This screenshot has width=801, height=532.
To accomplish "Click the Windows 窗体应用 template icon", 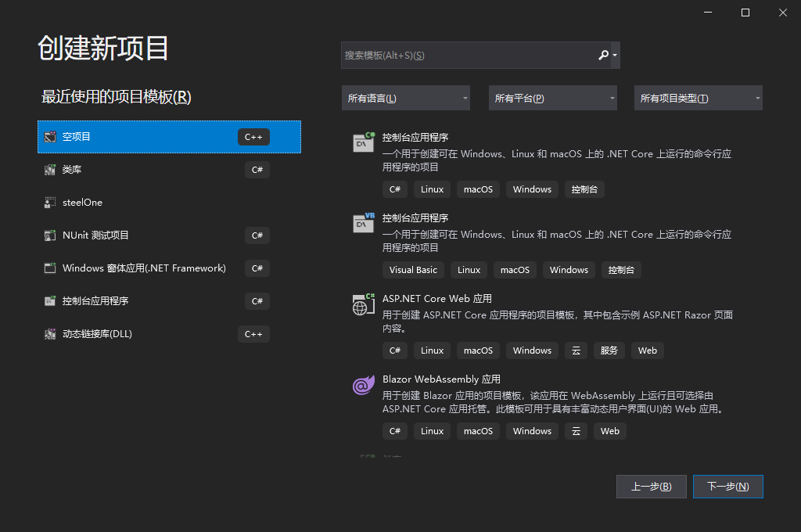I will coord(50,268).
